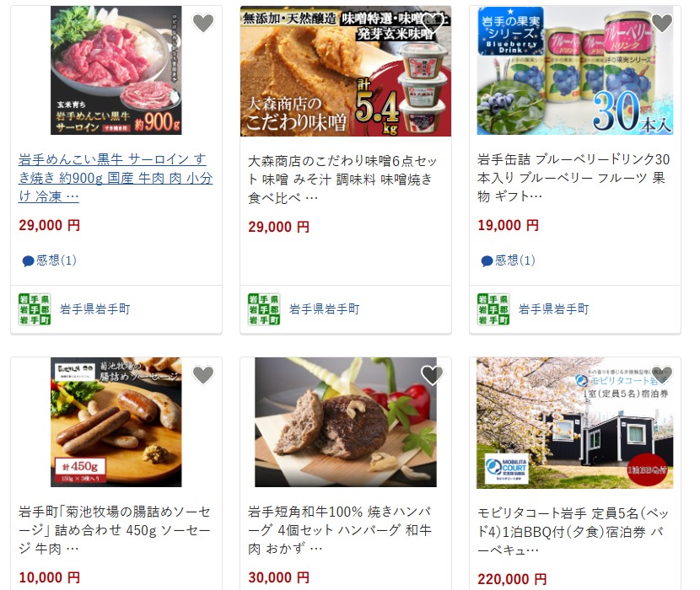The image size is (700, 590).
Task: Click 岩手町 emblem under sirloin product
Action: point(35,308)
